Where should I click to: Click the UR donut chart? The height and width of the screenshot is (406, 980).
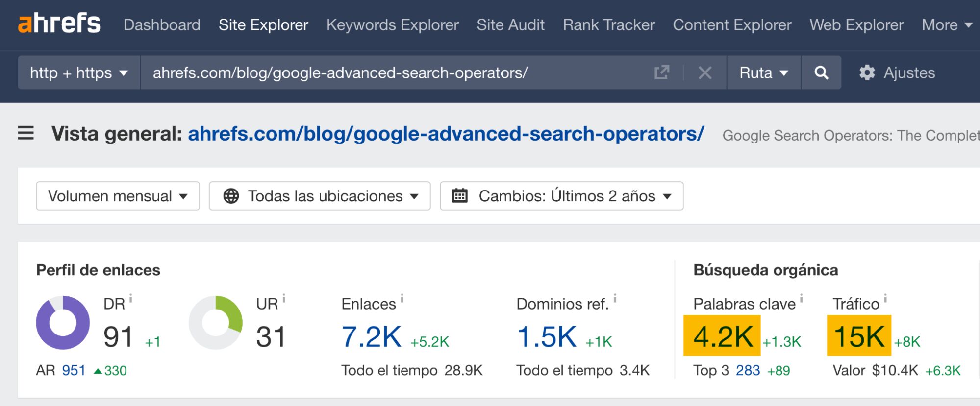coord(216,323)
